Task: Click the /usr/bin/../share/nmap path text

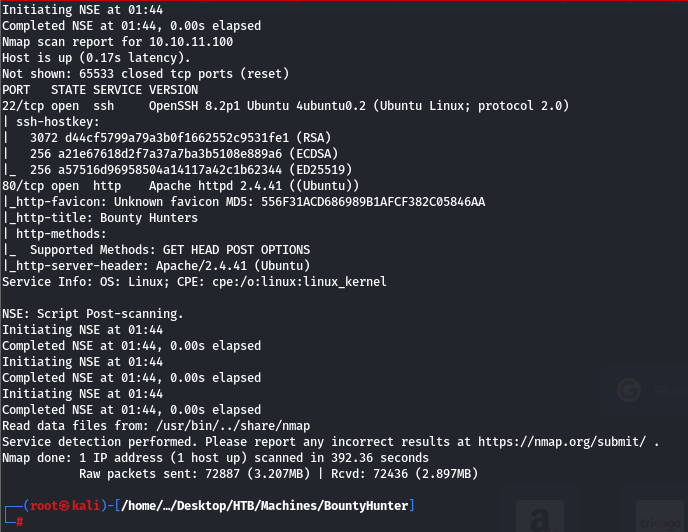Action: [233, 426]
